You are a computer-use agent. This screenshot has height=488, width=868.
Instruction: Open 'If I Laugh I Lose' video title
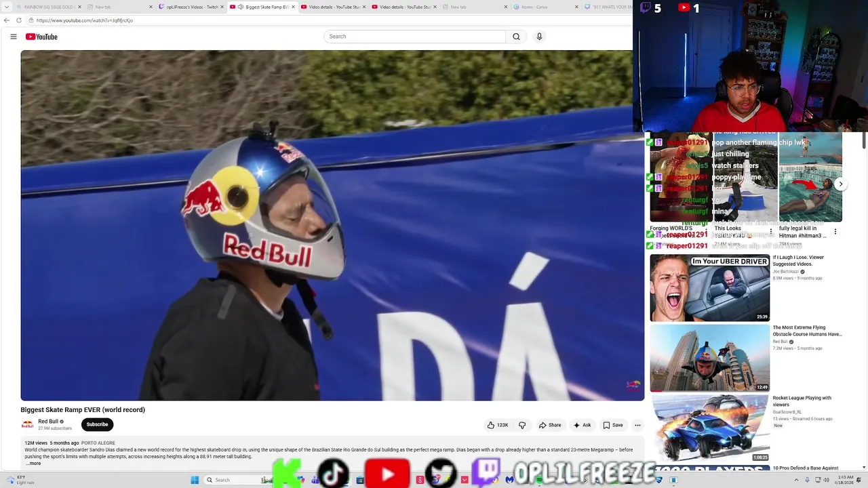click(798, 260)
